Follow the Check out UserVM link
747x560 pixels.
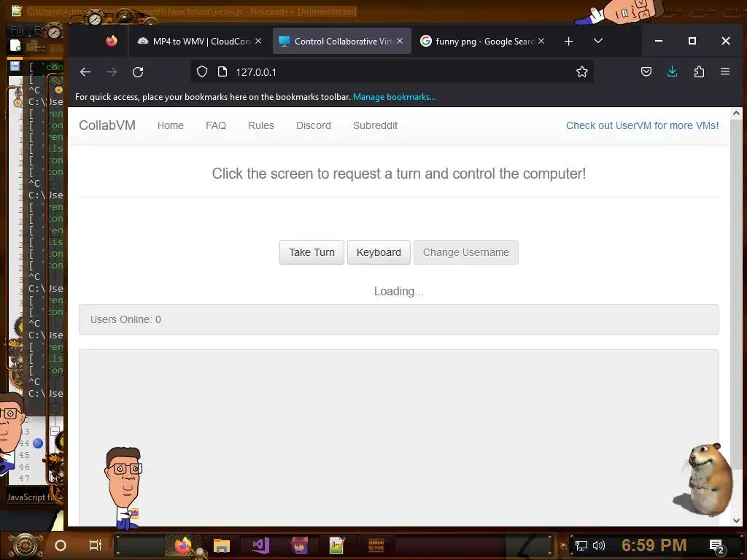[642, 125]
